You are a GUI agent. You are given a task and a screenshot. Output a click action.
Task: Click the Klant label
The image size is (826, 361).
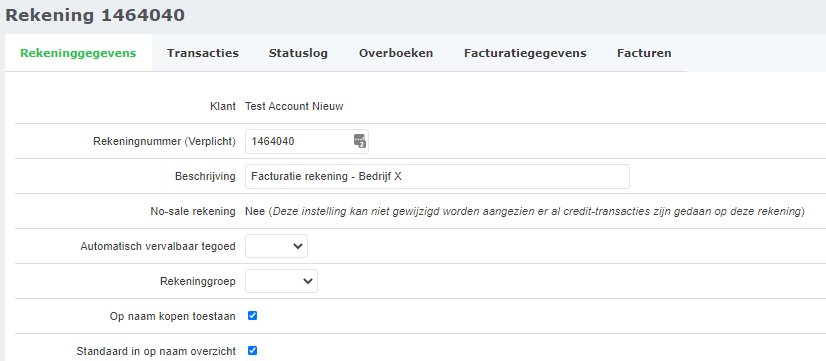coord(222,106)
